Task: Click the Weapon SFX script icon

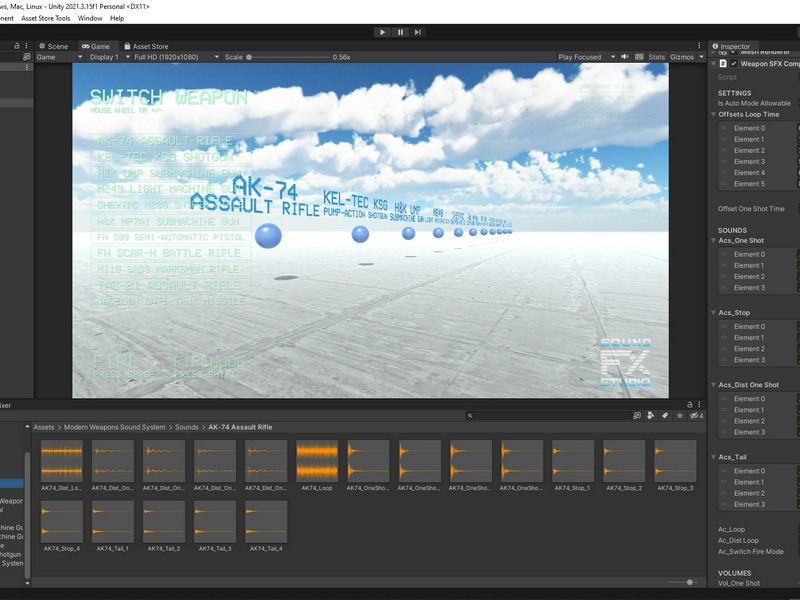Action: (x=723, y=63)
